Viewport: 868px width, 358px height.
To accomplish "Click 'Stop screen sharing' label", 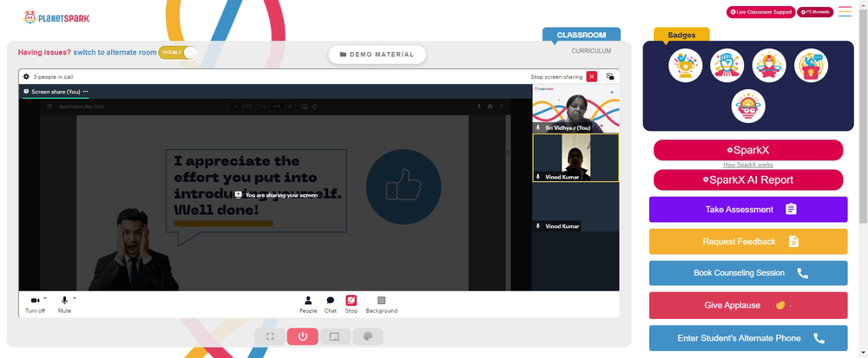I will point(556,77).
